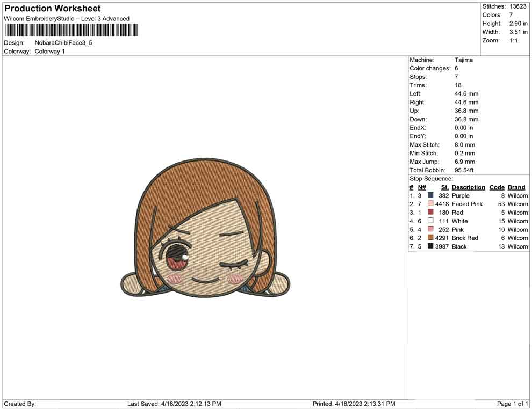
Task: Click the Brick Red thread color swatch
Action: click(x=430, y=238)
